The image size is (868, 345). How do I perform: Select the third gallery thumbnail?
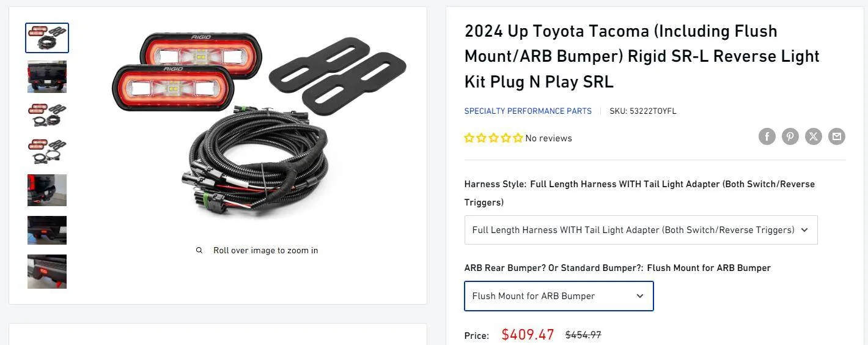(47, 115)
